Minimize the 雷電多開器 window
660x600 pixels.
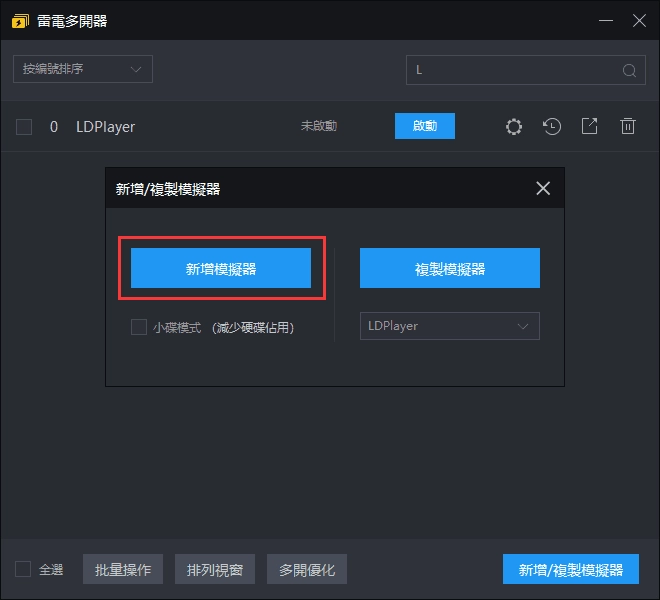[606, 20]
